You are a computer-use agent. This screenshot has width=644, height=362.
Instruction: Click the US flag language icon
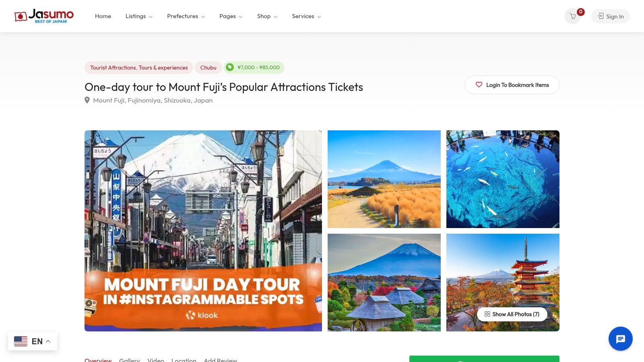pos(21,341)
